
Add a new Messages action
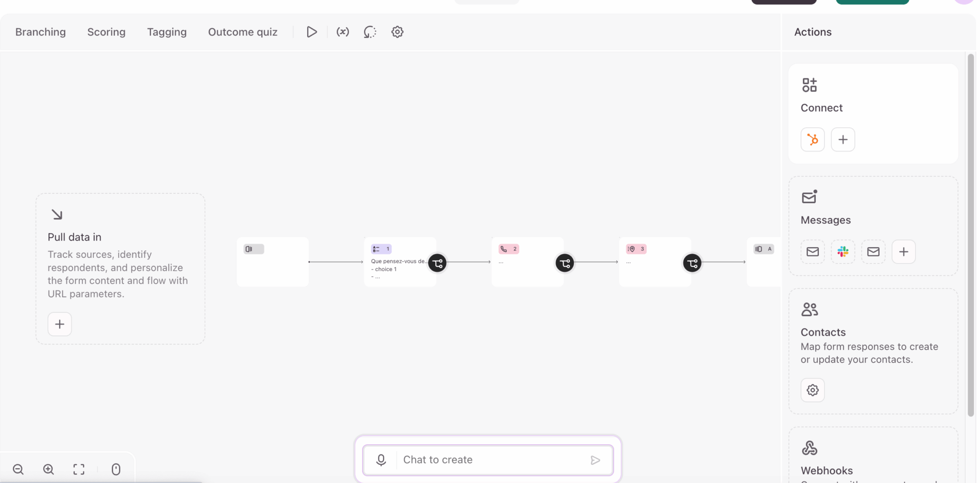click(x=903, y=252)
